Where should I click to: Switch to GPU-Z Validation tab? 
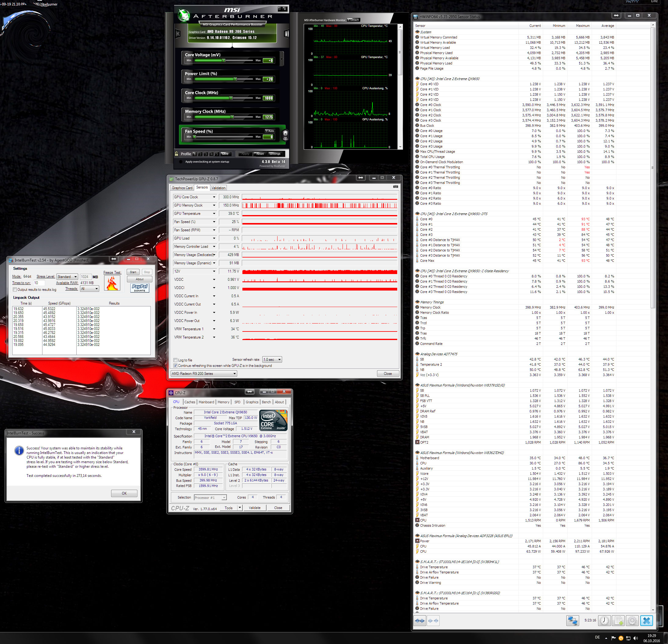tap(219, 188)
